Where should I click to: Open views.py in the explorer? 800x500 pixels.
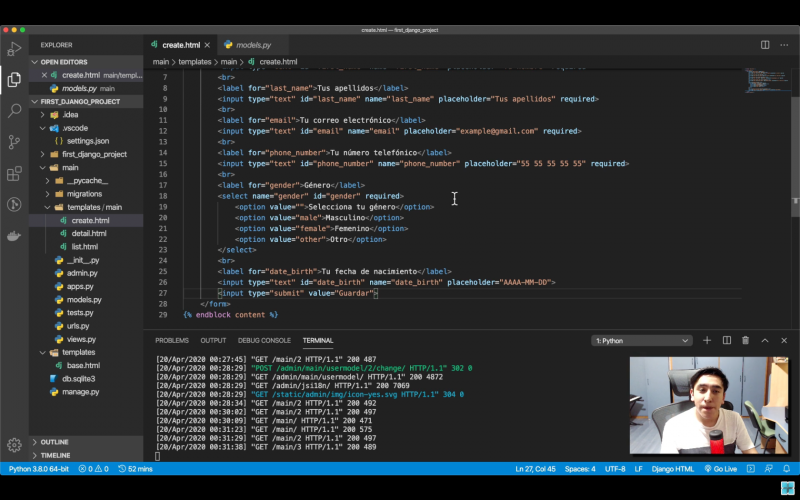[x=81, y=339]
